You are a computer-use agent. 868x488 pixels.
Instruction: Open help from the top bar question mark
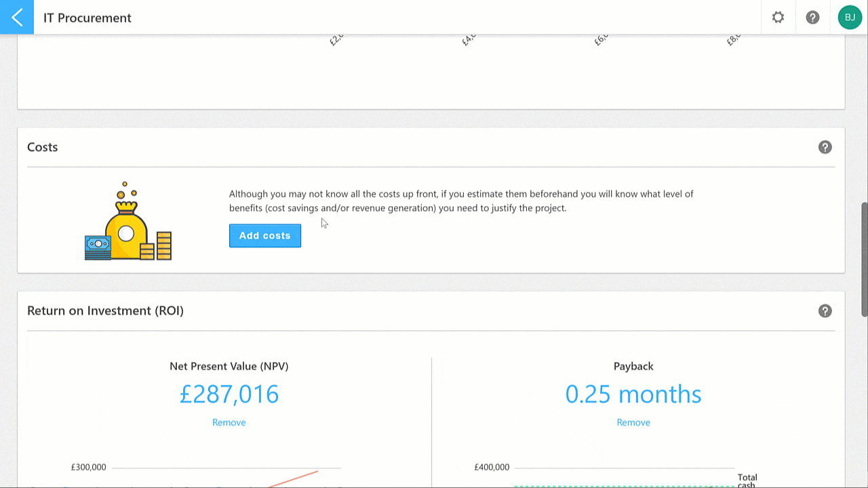(x=813, y=17)
